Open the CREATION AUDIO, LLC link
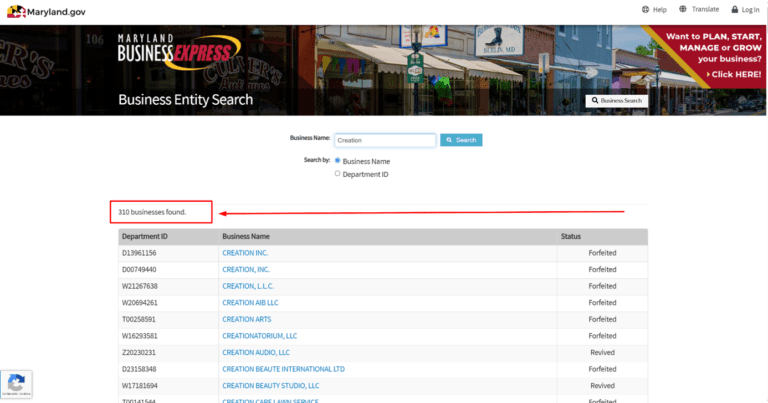 pyautogui.click(x=256, y=353)
